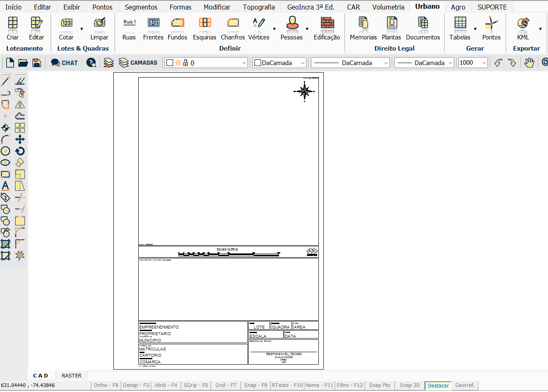The height and width of the screenshot is (392, 548).
Task: Switch to the Topografia ribbon tab
Action: point(259,7)
